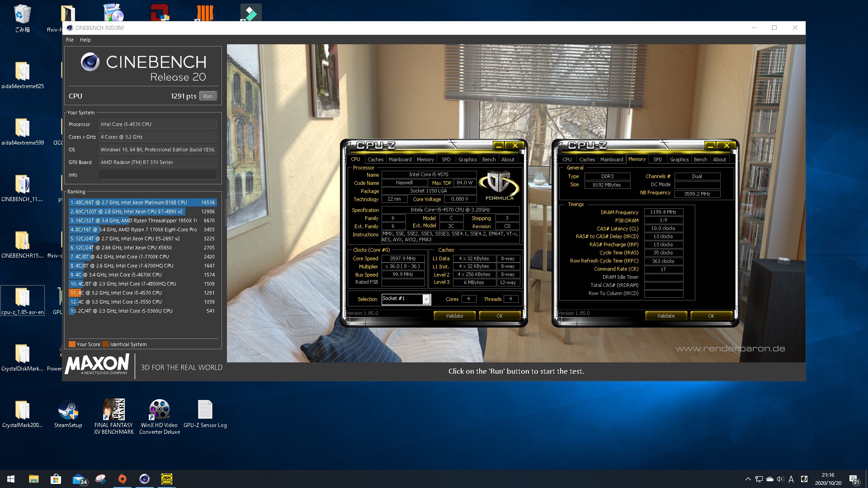This screenshot has height=488, width=868.
Task: Switch to Graphics tab in left CPU-Z
Action: coord(468,160)
